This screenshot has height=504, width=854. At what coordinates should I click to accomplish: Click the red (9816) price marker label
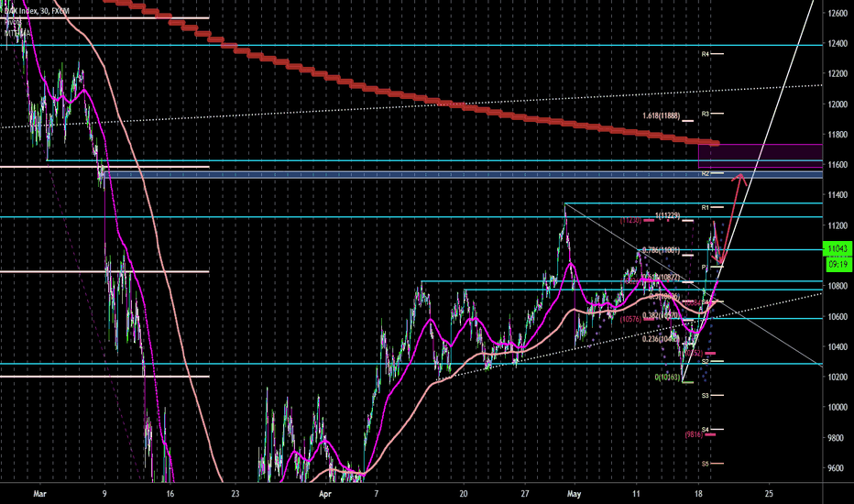pyautogui.click(x=694, y=434)
